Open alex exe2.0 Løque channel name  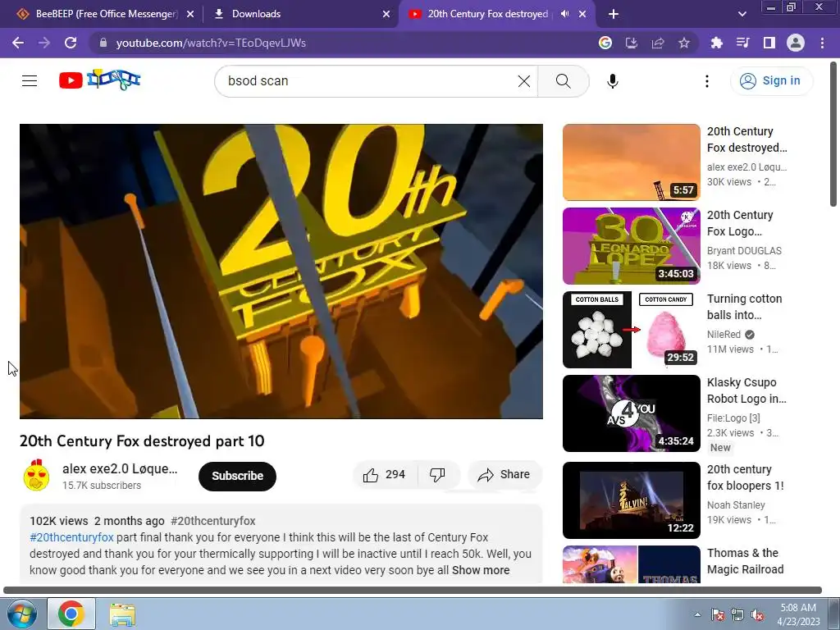(x=120, y=468)
